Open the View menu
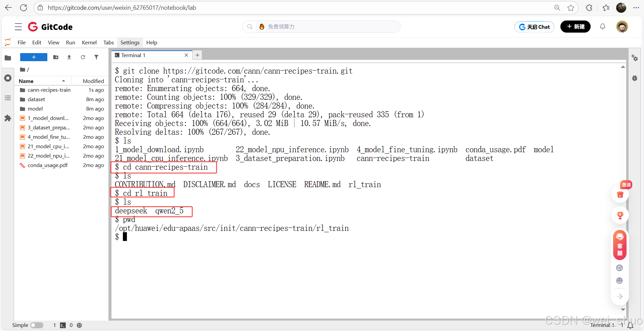The width and height of the screenshot is (644, 331). 53,42
